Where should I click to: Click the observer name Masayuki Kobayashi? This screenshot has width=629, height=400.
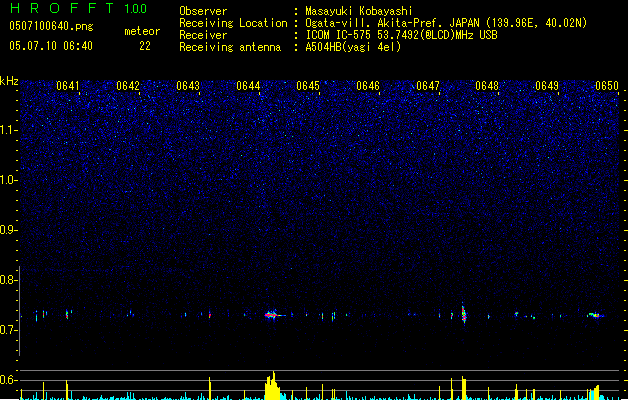[x=359, y=11]
